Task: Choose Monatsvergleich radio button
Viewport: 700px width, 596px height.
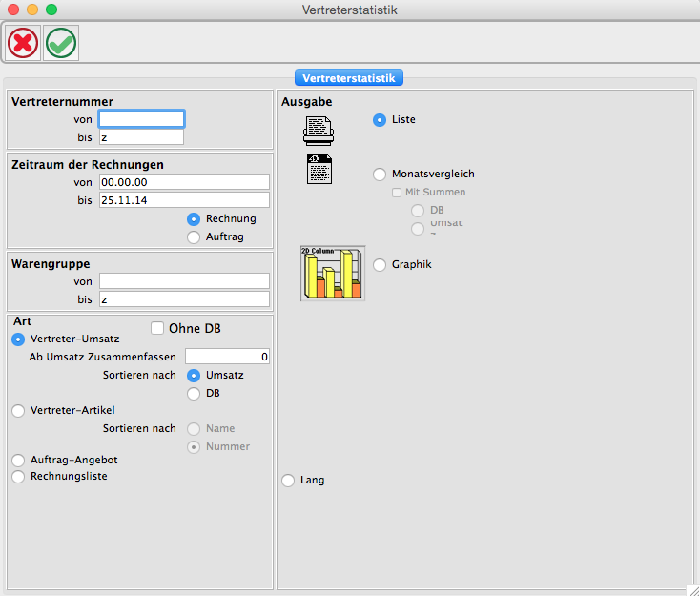Action: pyautogui.click(x=380, y=175)
